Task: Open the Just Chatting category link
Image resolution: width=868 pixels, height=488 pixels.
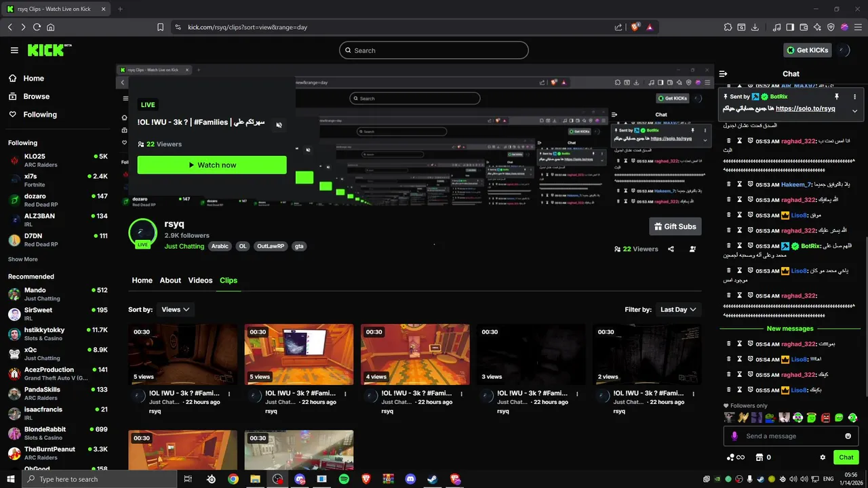Action: coord(184,246)
